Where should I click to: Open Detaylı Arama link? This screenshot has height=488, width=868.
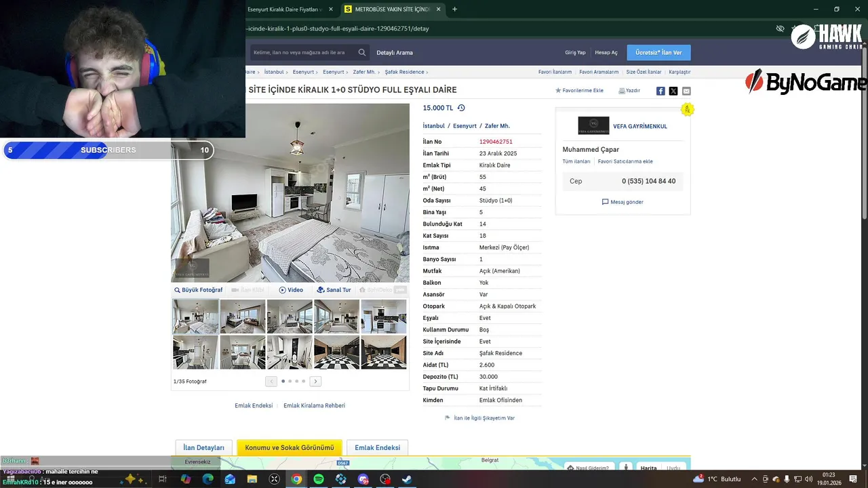click(395, 52)
